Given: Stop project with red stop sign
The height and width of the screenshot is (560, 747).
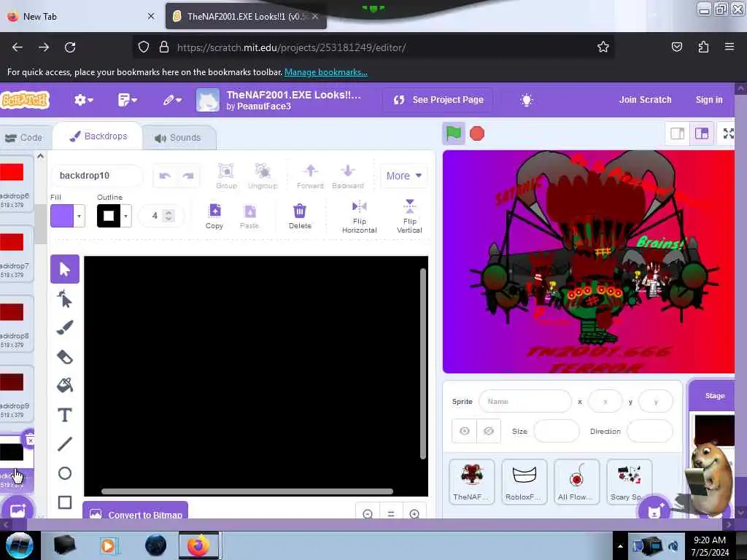Looking at the screenshot, I should click(477, 134).
